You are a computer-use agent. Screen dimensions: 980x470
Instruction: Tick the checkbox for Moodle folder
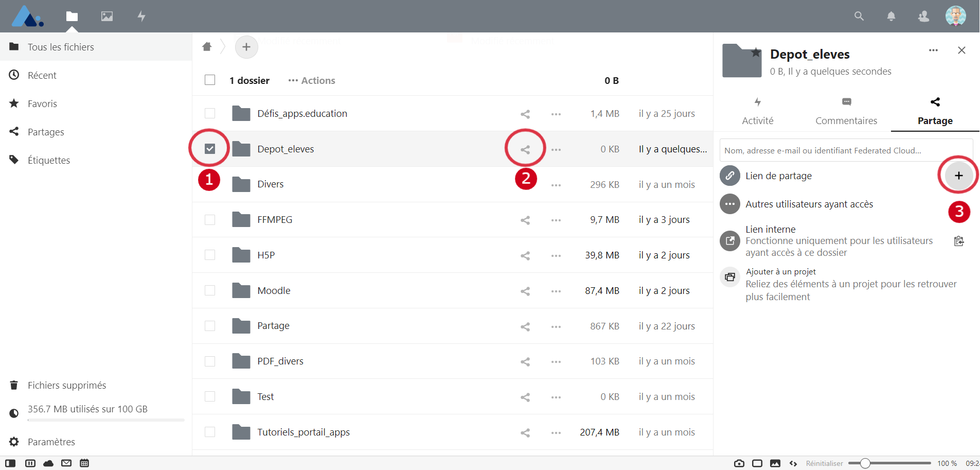point(210,291)
